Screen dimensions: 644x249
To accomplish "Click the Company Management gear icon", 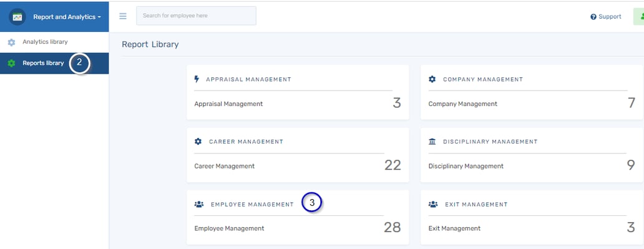I will 432,79.
